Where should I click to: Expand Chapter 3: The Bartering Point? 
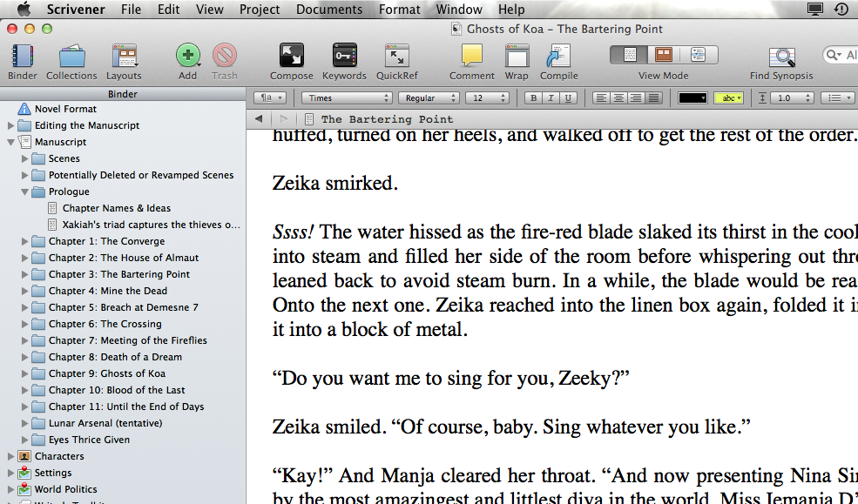tap(24, 274)
